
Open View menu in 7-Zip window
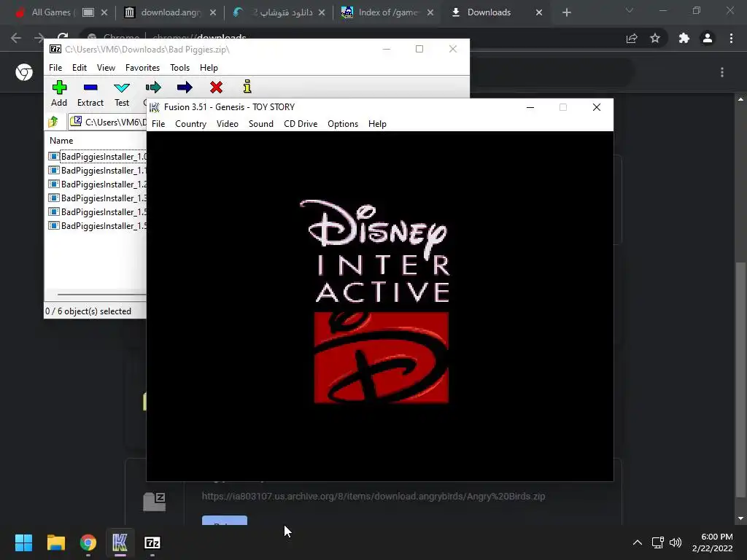coord(106,68)
